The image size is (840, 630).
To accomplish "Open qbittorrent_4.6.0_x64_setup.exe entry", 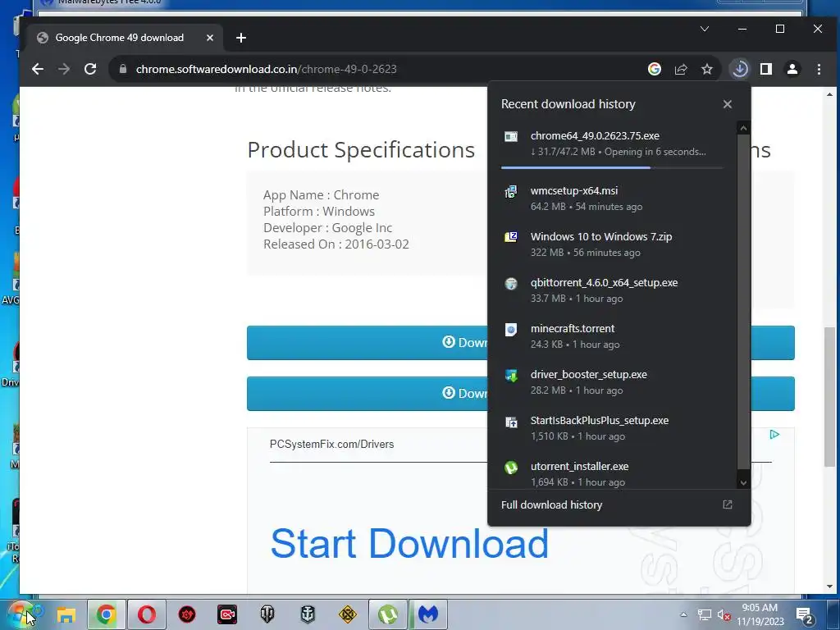I will [x=612, y=290].
